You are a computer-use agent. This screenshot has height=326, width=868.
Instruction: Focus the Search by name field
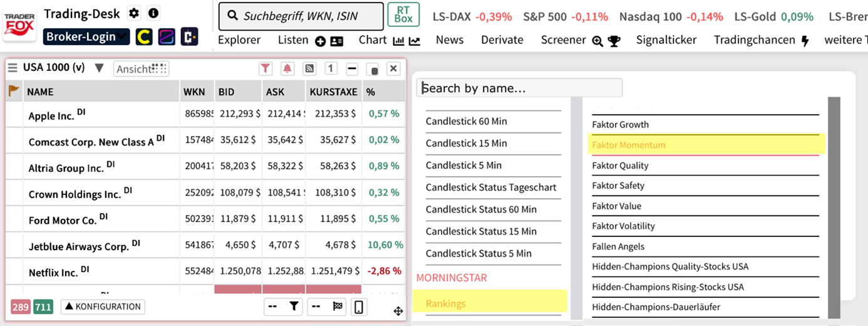click(x=519, y=88)
